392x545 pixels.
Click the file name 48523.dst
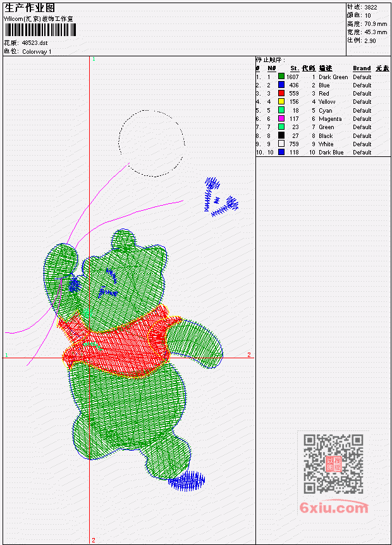click(x=35, y=43)
